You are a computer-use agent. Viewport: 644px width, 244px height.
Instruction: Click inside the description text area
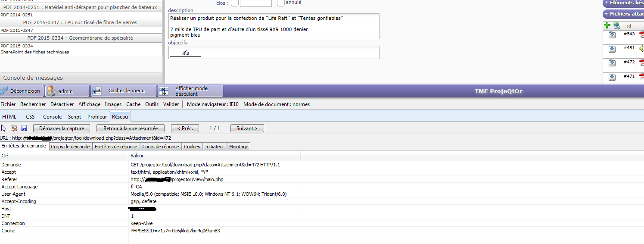click(x=274, y=26)
